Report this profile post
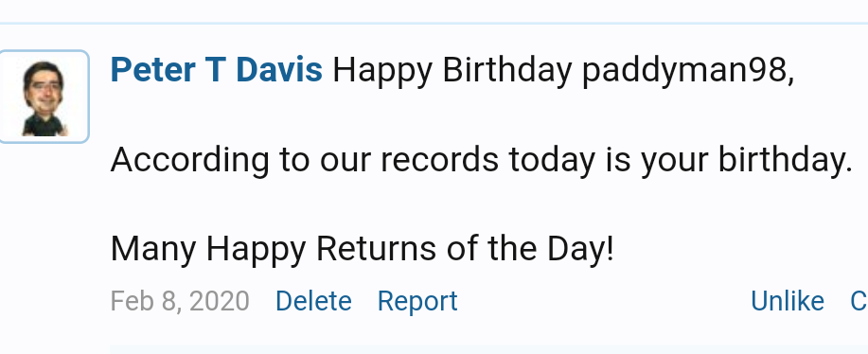Screen dimensions: 868x354 417,301
